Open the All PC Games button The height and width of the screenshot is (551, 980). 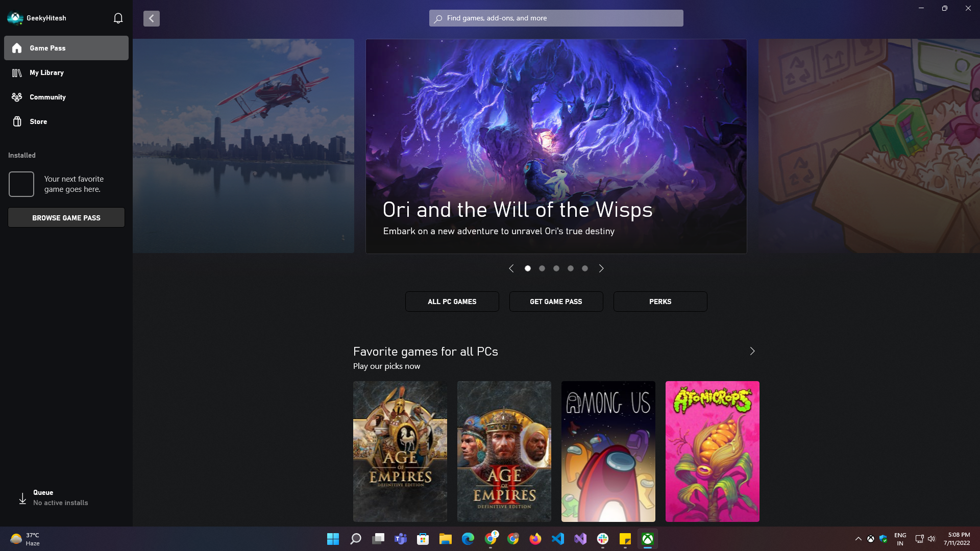pos(452,302)
